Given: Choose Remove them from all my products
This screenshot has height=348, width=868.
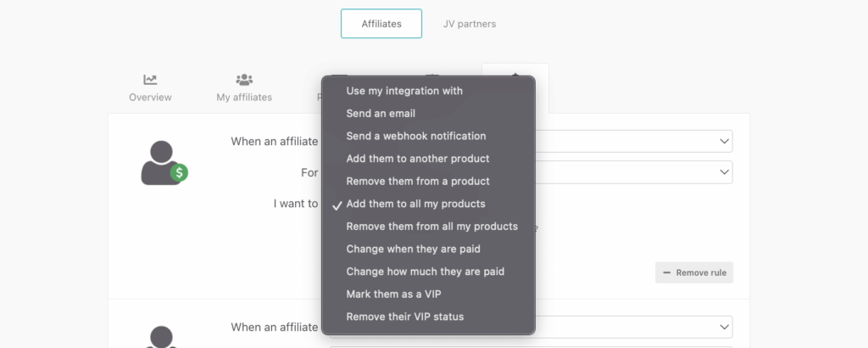Looking at the screenshot, I should [x=431, y=227].
